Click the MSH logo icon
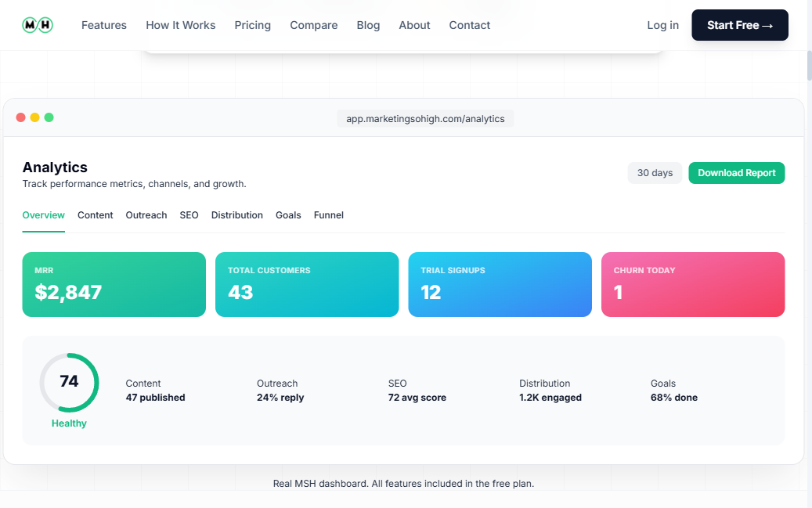Screen dimensions: 812x508 pos(37,24)
